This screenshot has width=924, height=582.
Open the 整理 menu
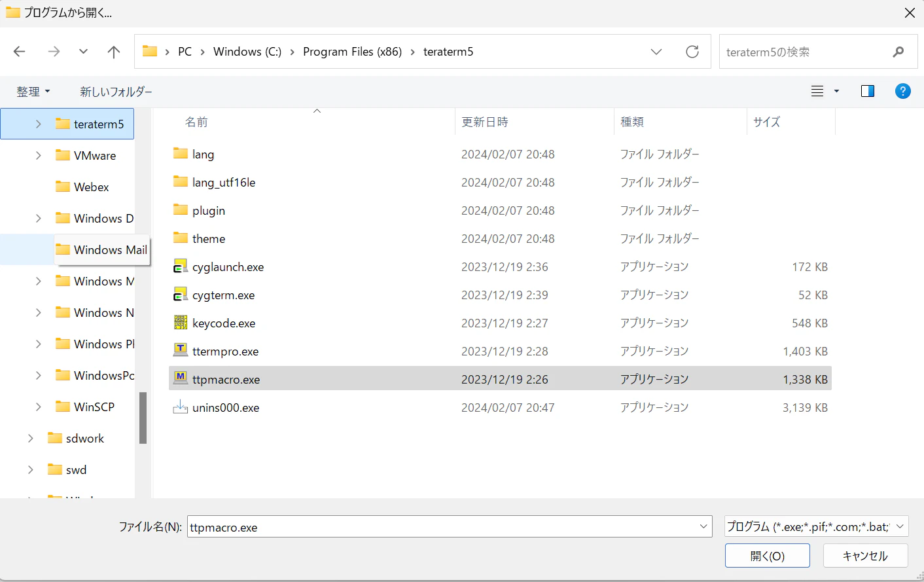pos(33,92)
